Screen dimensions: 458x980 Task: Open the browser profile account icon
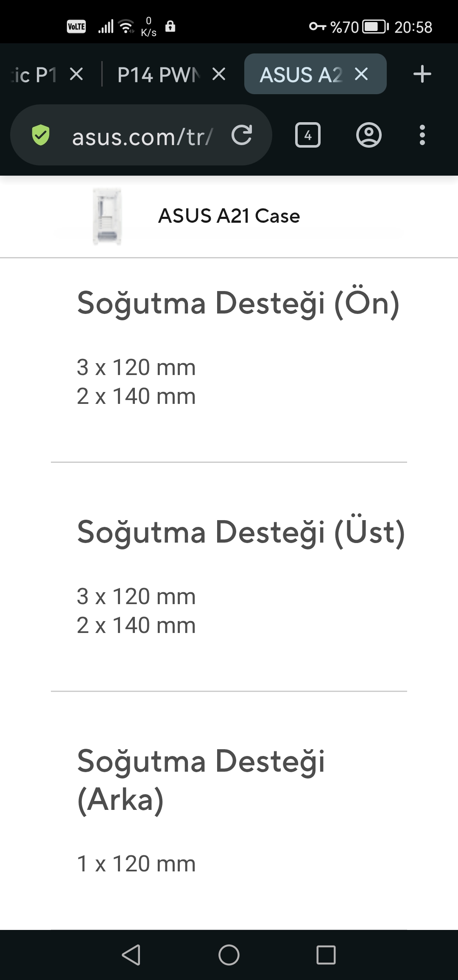pyautogui.click(x=369, y=135)
